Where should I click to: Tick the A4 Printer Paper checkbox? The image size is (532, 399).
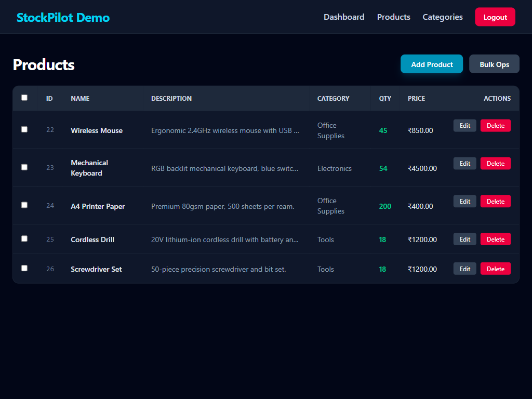[24, 205]
